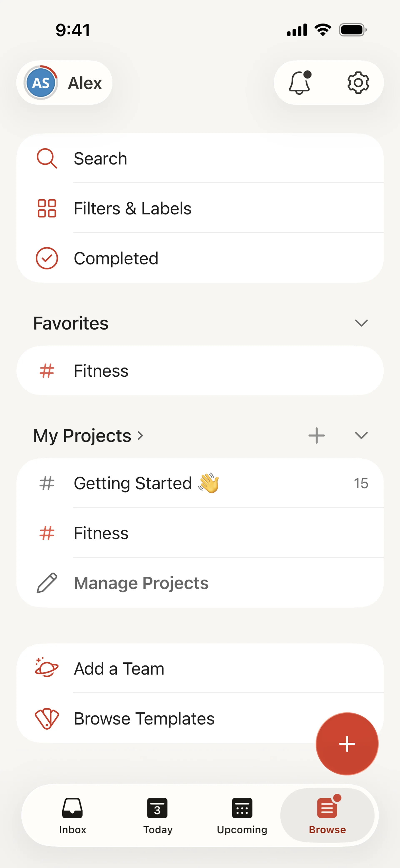Open My Projects header chevron
The height and width of the screenshot is (868, 400).
click(140, 436)
